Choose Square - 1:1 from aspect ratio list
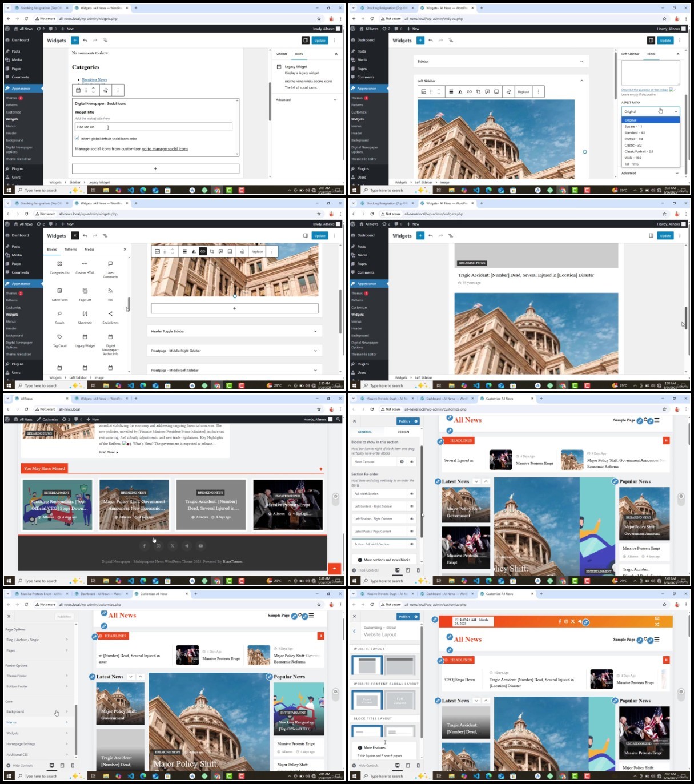 click(651, 126)
